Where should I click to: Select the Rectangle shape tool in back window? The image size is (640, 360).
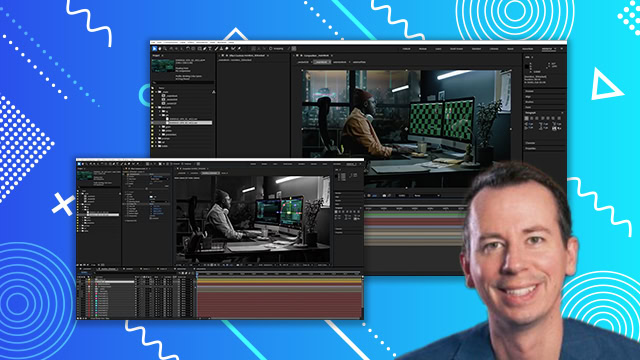pyautogui.click(x=199, y=49)
